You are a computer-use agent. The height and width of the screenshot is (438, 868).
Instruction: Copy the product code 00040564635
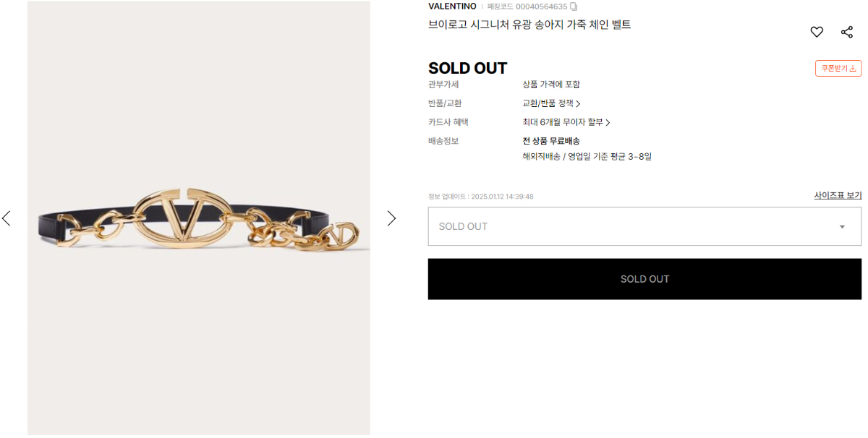coord(574,7)
